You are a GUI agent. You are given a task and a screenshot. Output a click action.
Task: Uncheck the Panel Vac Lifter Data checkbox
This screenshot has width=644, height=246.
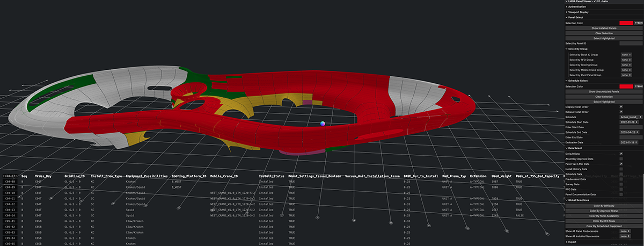click(621, 164)
